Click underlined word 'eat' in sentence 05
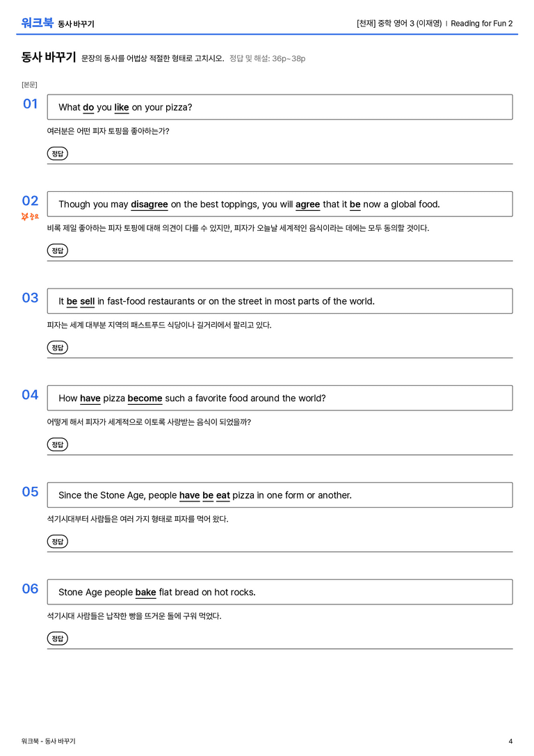This screenshot has width=534, height=756. coord(222,495)
